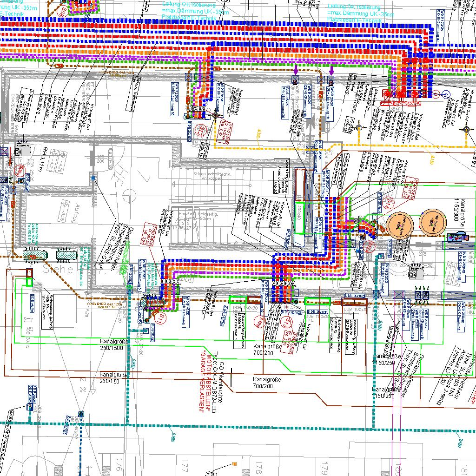The width and height of the screenshot is (476, 476).
Task: Select the small blue square below 100/200
Action: (93, 178)
